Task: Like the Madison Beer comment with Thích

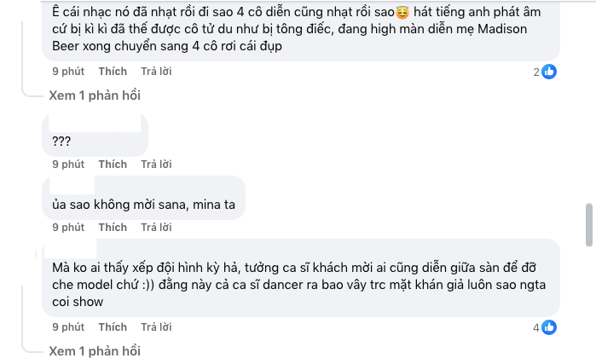Action: (113, 72)
